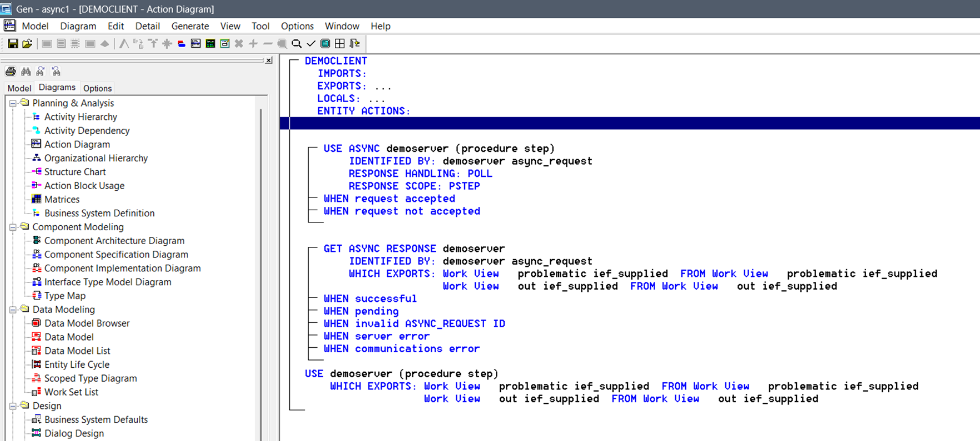
Task: Click the binoculars find icon
Action: (26, 72)
